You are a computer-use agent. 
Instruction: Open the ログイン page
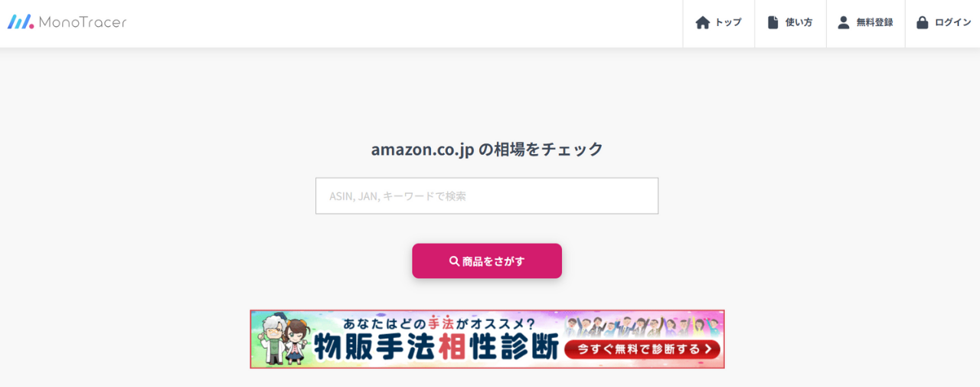(942, 23)
